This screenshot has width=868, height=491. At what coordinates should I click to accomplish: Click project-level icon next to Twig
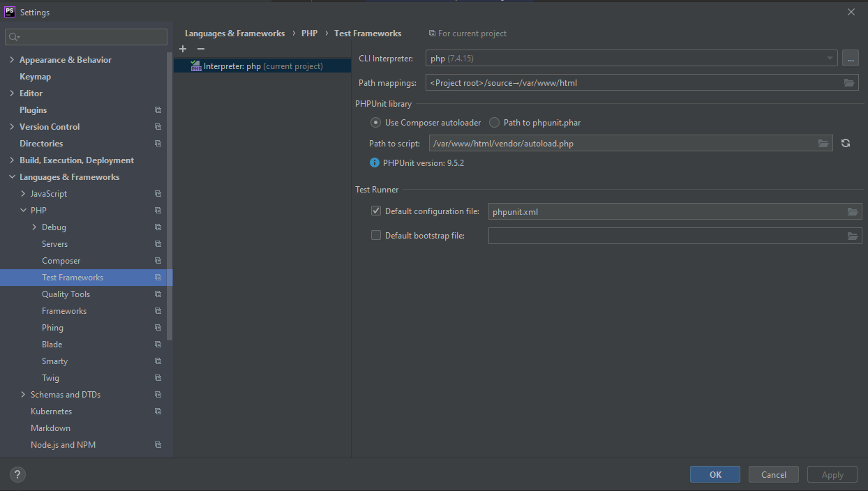coord(158,378)
